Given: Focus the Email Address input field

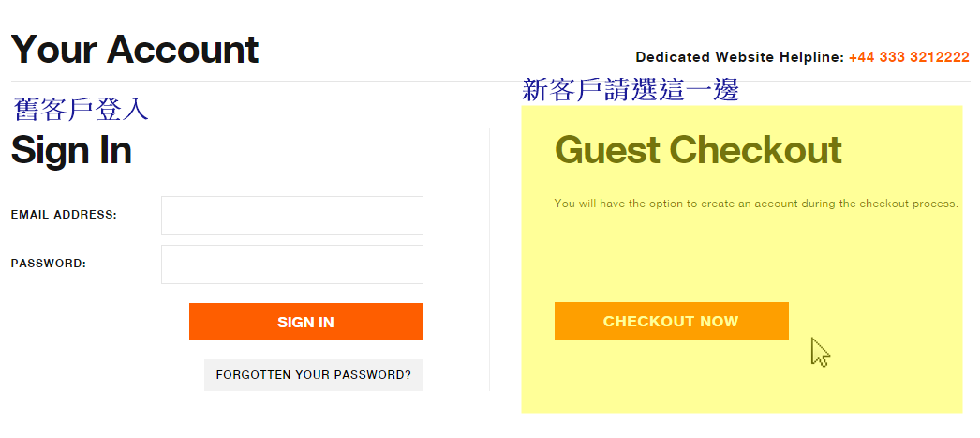Looking at the screenshot, I should [x=292, y=216].
